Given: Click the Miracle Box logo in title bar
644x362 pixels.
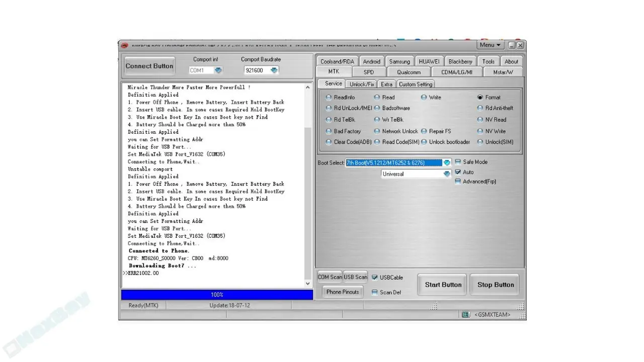Looking at the screenshot, I should click(124, 45).
